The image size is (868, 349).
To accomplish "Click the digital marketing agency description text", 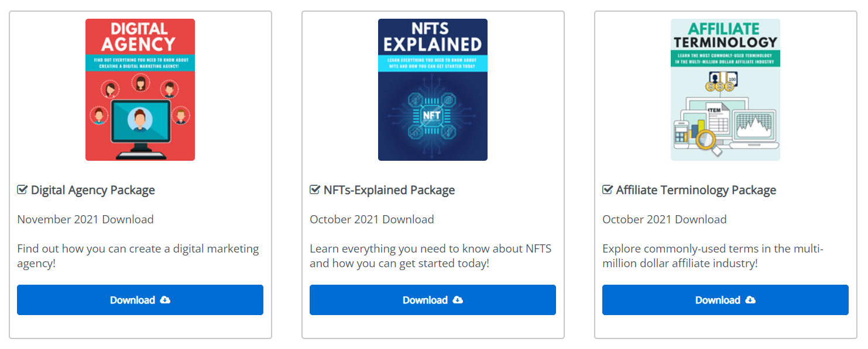I will [x=138, y=255].
